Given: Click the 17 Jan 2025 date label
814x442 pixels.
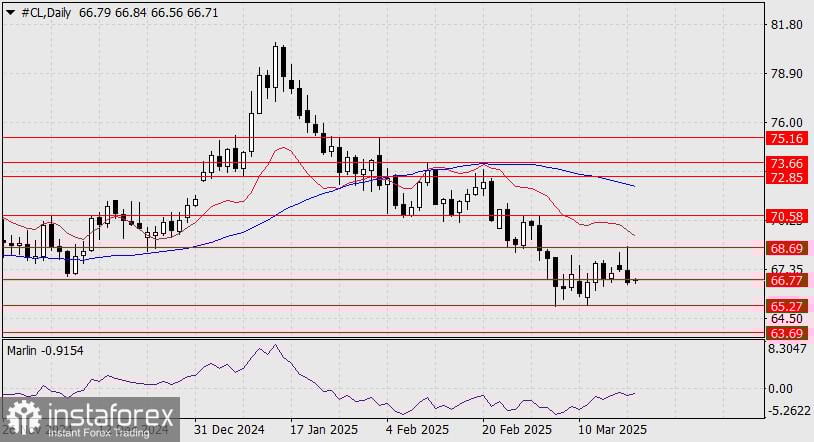Looking at the screenshot, I should [324, 430].
